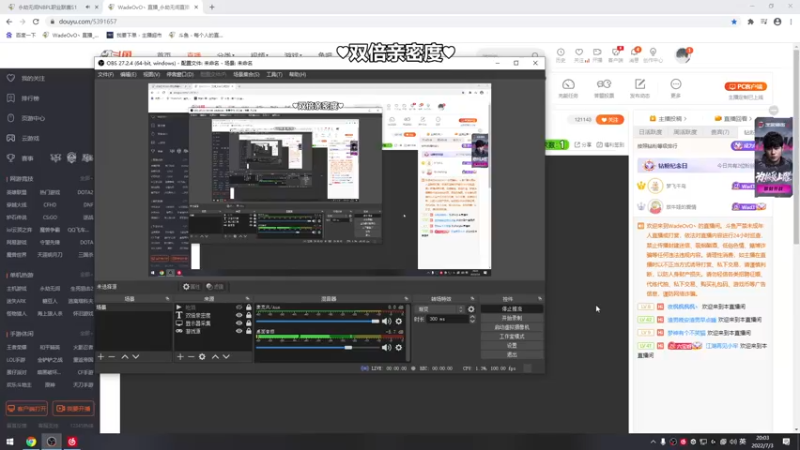800x450 pixels.
Task: Toggle visibility of first greyed source row
Action: [x=239, y=307]
